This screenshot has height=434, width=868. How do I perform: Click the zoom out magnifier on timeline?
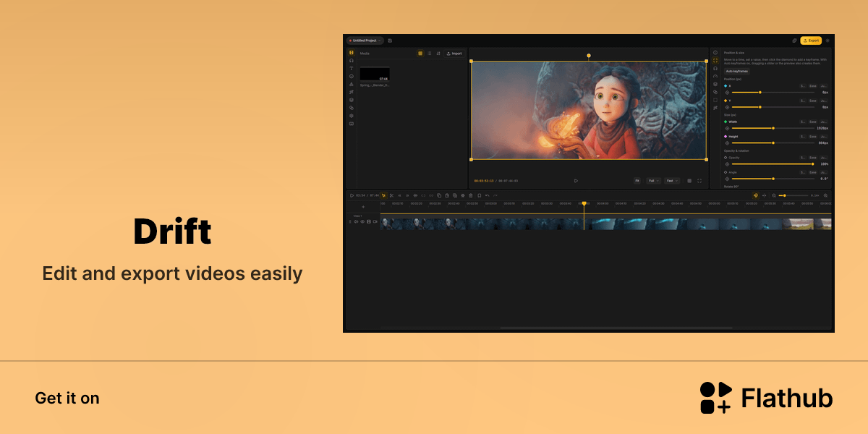(x=774, y=195)
